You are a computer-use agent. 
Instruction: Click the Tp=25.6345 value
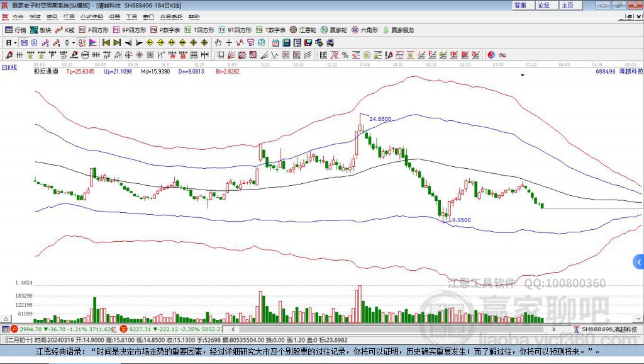tap(80, 72)
